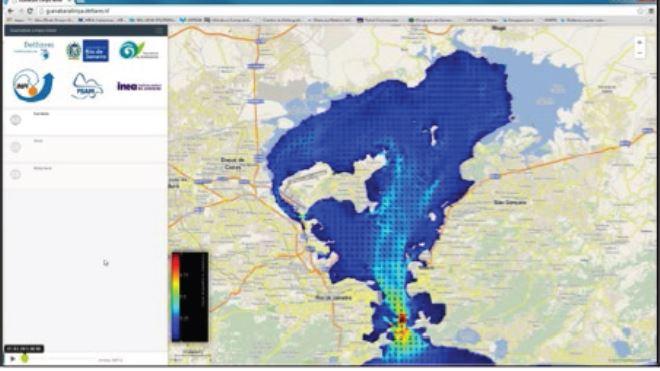Click the map zoom in button

(x=639, y=43)
